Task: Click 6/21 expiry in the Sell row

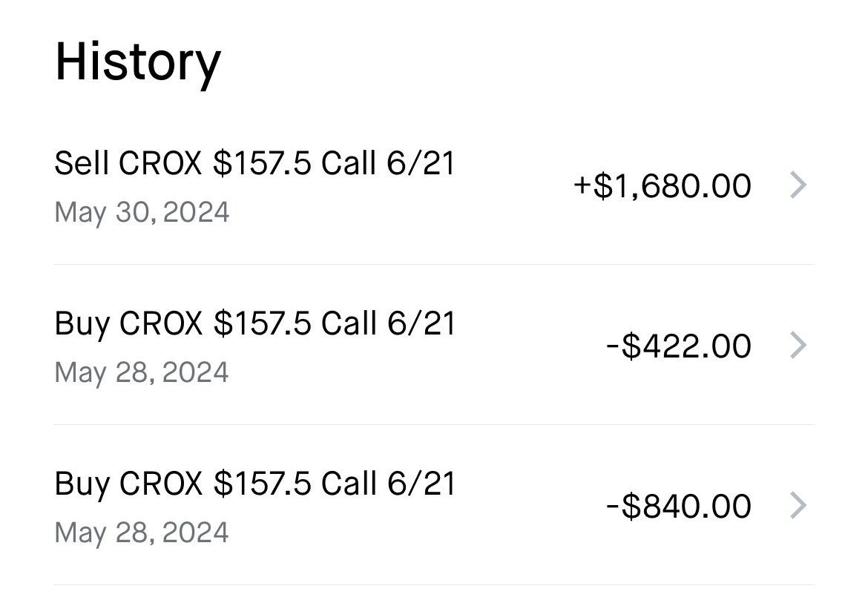Action: 421,163
